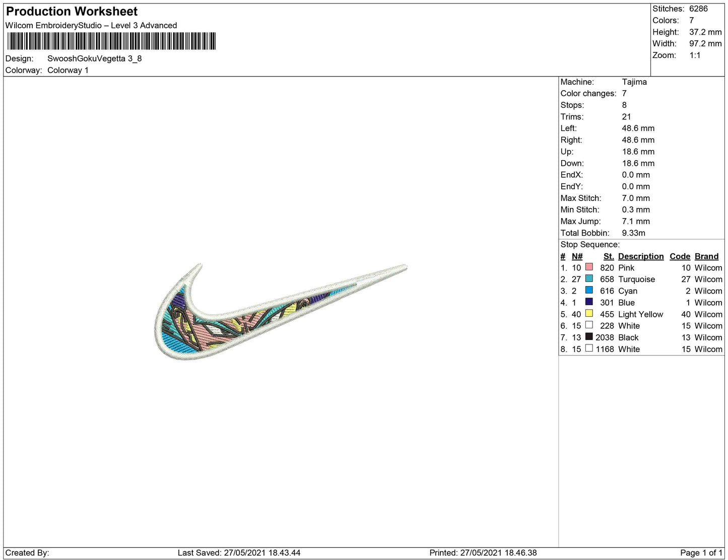728x560 pixels.
Task: Click the Height value 37.2 mm
Action: click(705, 32)
